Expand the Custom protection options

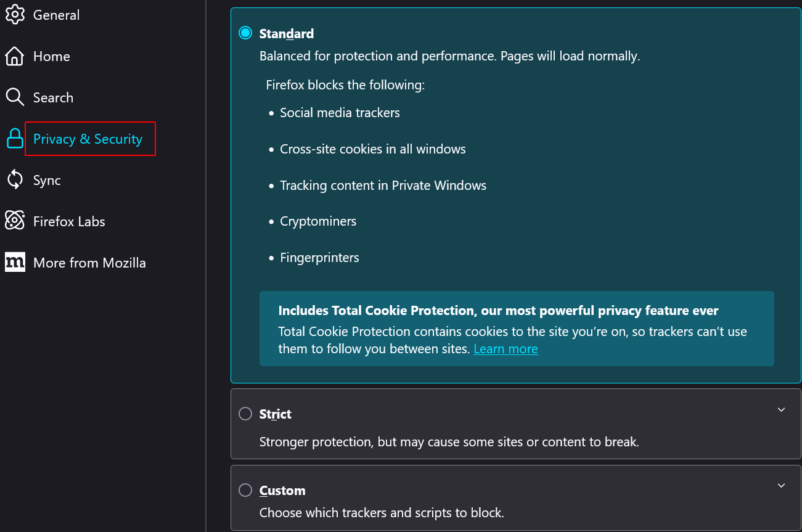point(781,486)
